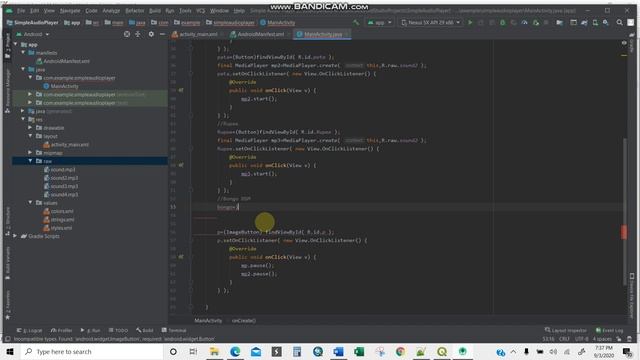Open the Nexus 5X device dropdown
640x360 pixels.
pyautogui.click(x=431, y=22)
